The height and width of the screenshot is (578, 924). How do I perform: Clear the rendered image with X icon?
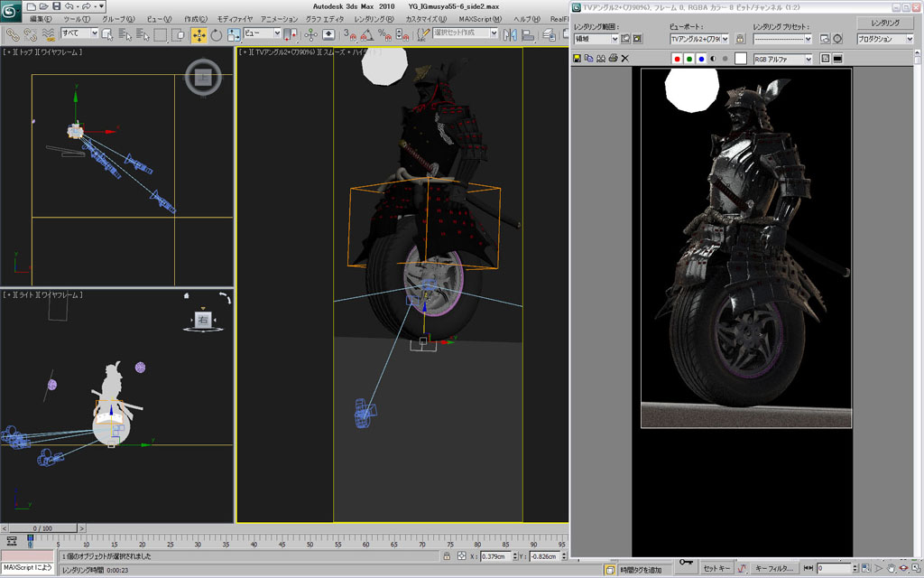(624, 59)
